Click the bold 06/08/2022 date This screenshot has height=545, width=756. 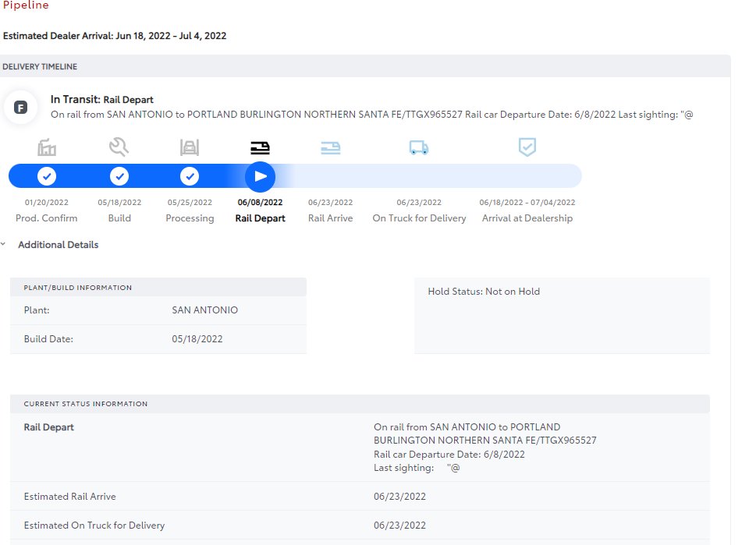click(x=260, y=203)
